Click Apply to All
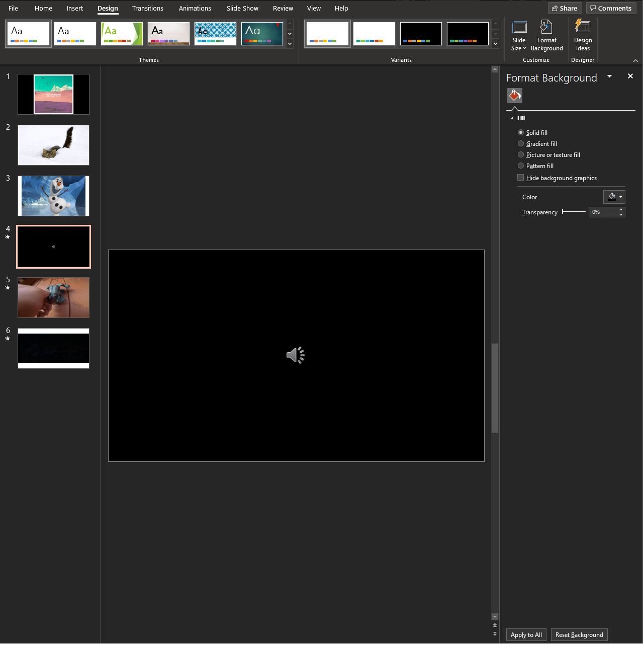The width and height of the screenshot is (644, 645). click(526, 634)
